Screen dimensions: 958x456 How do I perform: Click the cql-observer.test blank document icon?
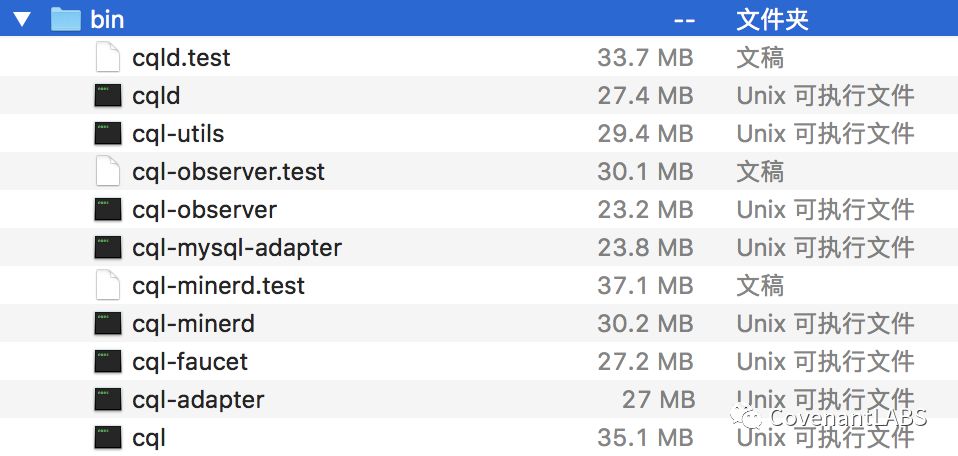click(x=108, y=171)
